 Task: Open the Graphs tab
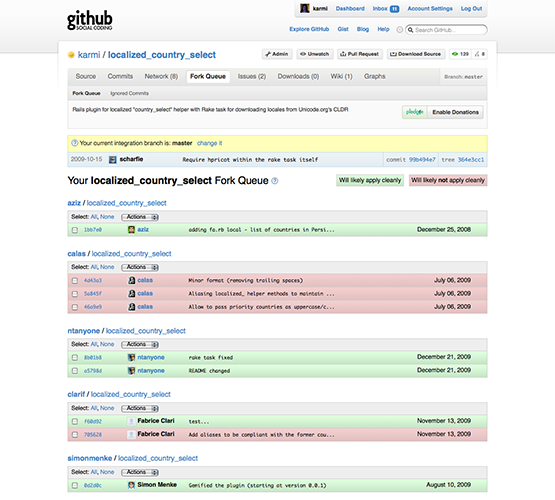374,76
